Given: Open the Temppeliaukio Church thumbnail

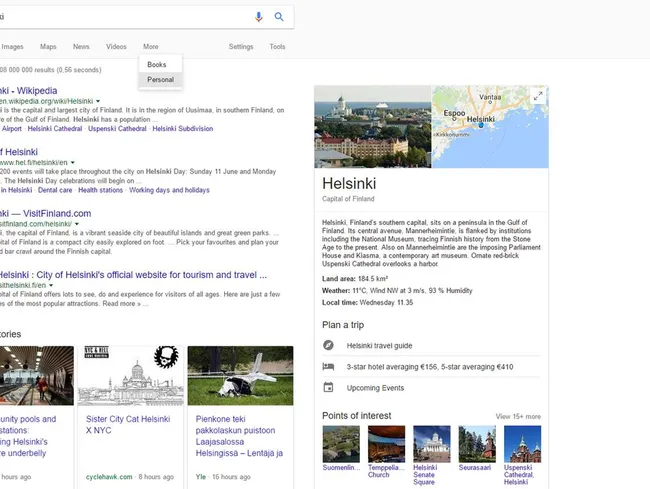Looking at the screenshot, I should tap(386, 444).
